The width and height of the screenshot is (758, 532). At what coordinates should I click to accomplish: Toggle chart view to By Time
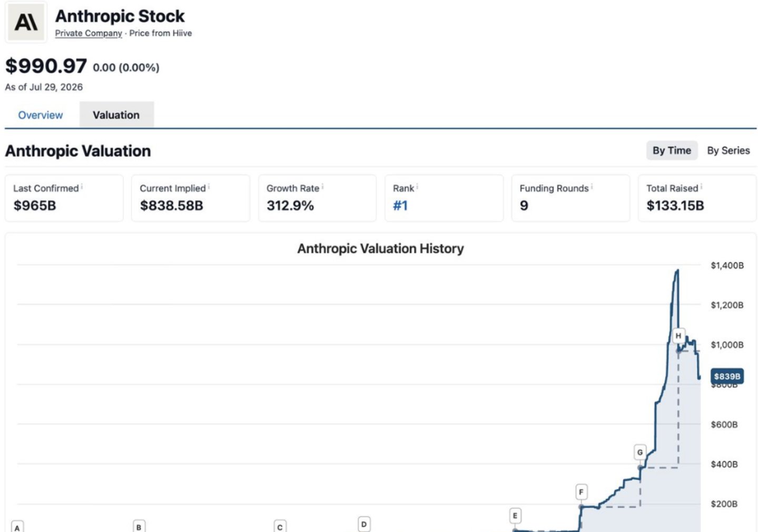click(672, 151)
